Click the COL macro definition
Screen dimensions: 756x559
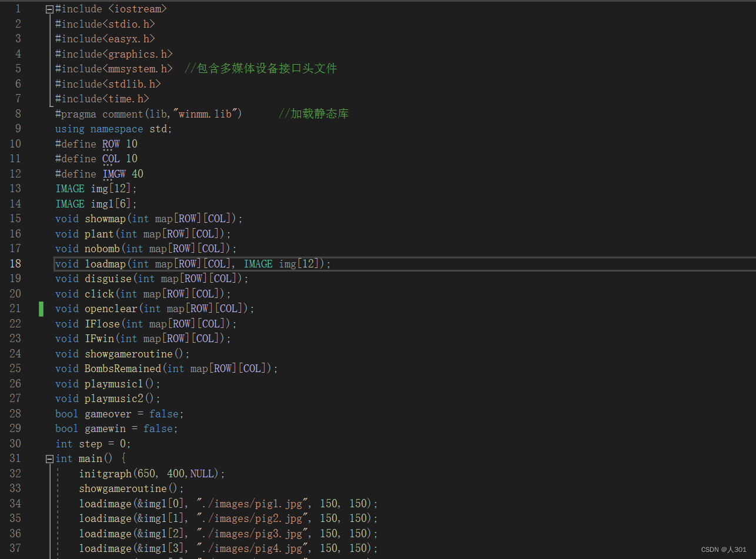[96, 159]
